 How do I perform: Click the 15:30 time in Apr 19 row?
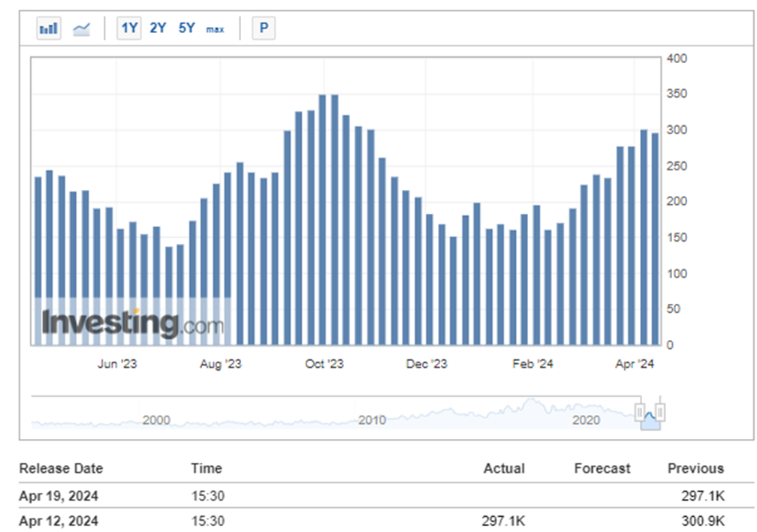(x=207, y=496)
